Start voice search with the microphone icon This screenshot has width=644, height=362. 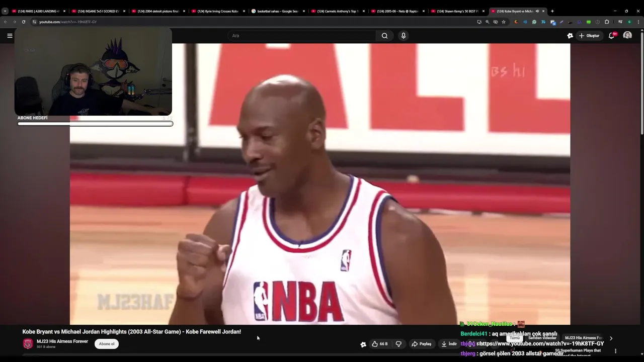click(x=403, y=36)
